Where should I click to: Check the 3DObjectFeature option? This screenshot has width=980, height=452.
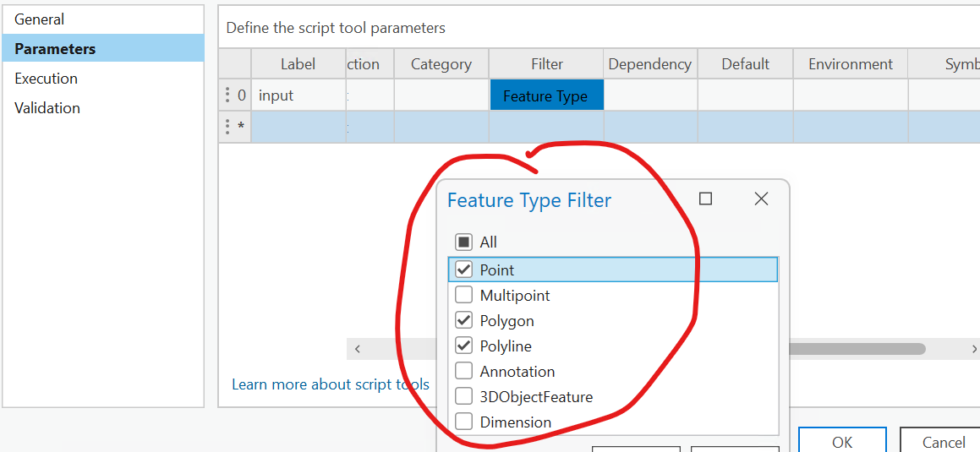coord(463,397)
